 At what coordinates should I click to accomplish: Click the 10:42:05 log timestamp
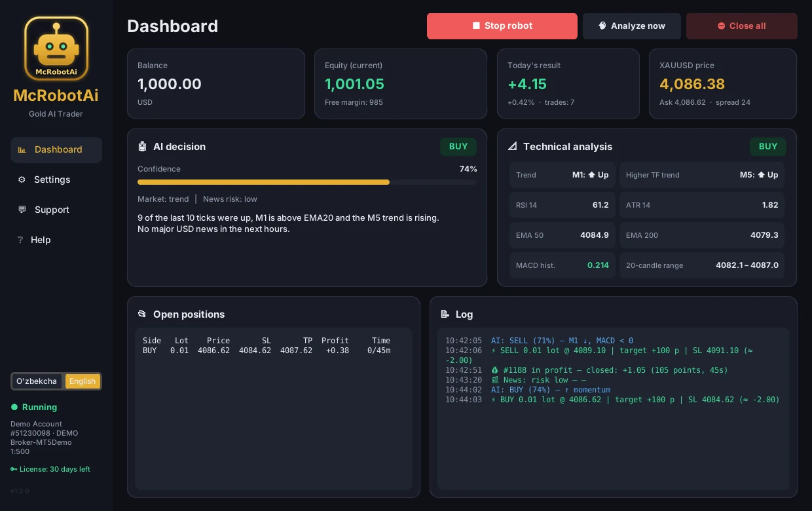(x=464, y=341)
